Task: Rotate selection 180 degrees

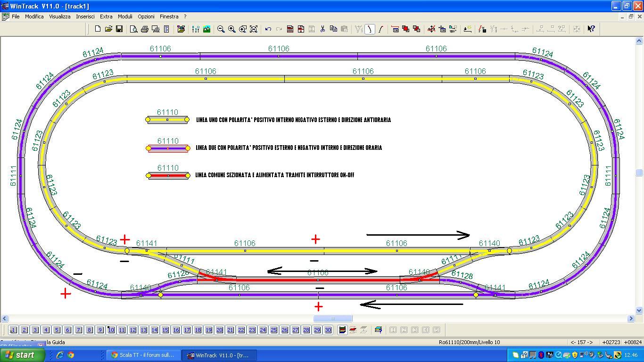Action: 453,29
